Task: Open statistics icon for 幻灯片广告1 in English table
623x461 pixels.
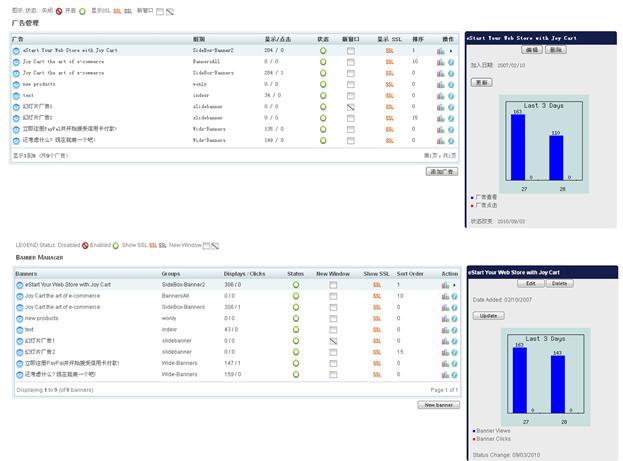Action: coord(445,341)
